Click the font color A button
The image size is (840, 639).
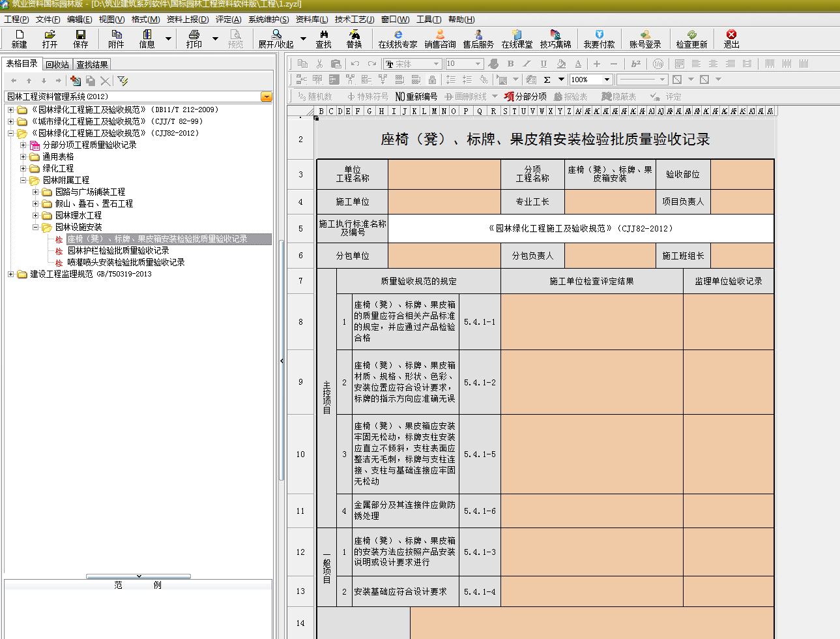pyautogui.click(x=578, y=63)
